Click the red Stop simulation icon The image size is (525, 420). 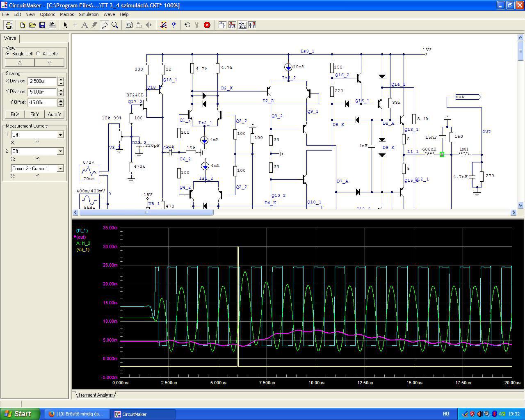pyautogui.click(x=207, y=25)
